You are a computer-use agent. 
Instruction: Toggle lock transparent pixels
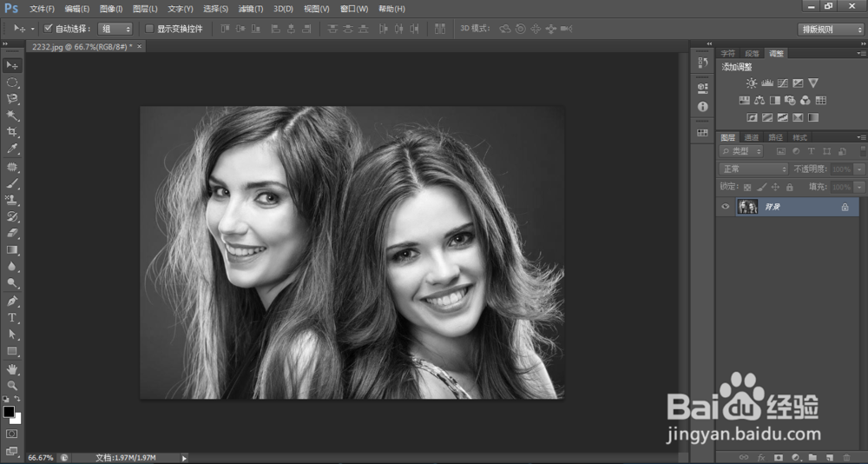coord(747,188)
